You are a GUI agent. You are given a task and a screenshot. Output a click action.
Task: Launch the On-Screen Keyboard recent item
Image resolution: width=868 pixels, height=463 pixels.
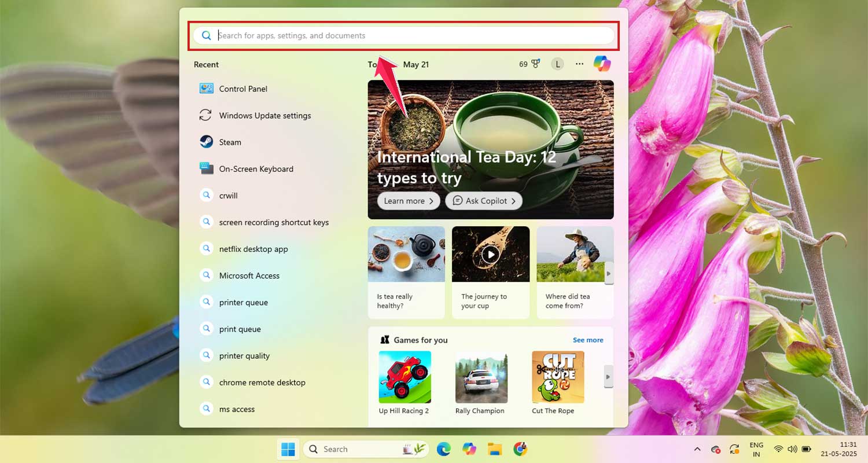point(255,168)
